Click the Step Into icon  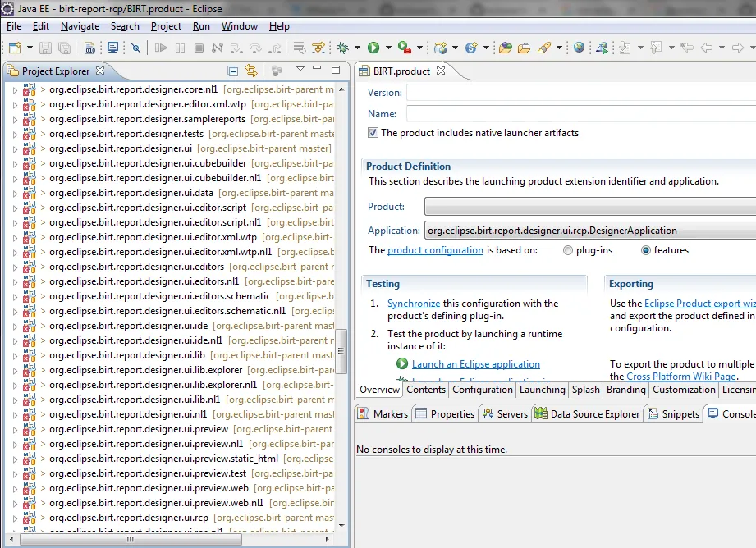(236, 48)
